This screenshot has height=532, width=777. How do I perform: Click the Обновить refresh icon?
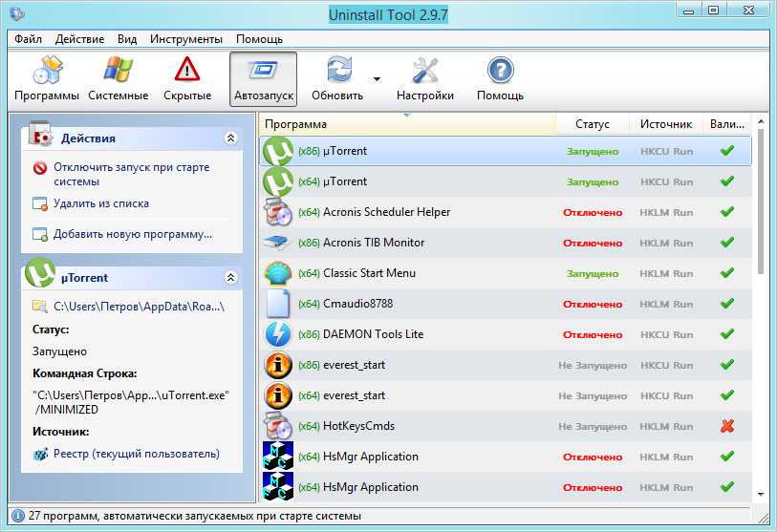coord(338,71)
